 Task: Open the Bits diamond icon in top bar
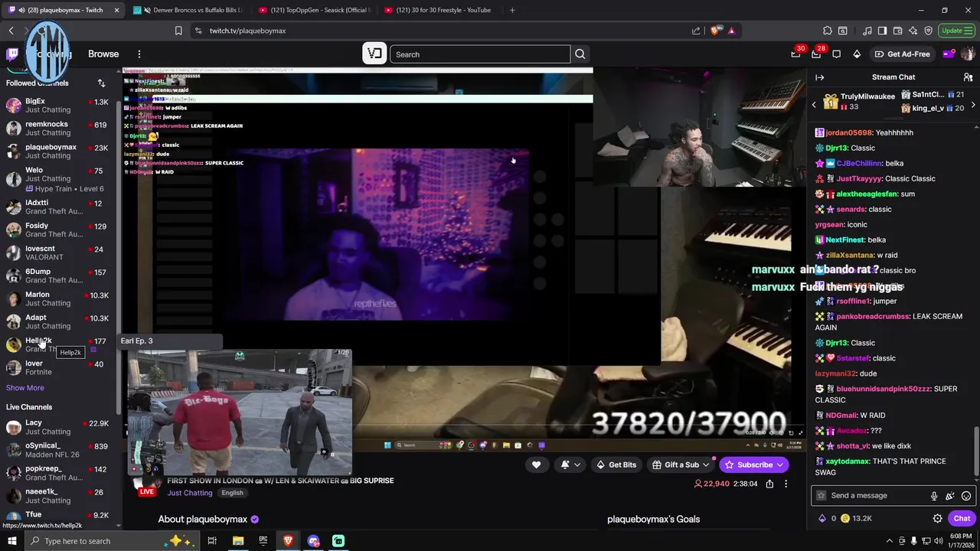[857, 54]
